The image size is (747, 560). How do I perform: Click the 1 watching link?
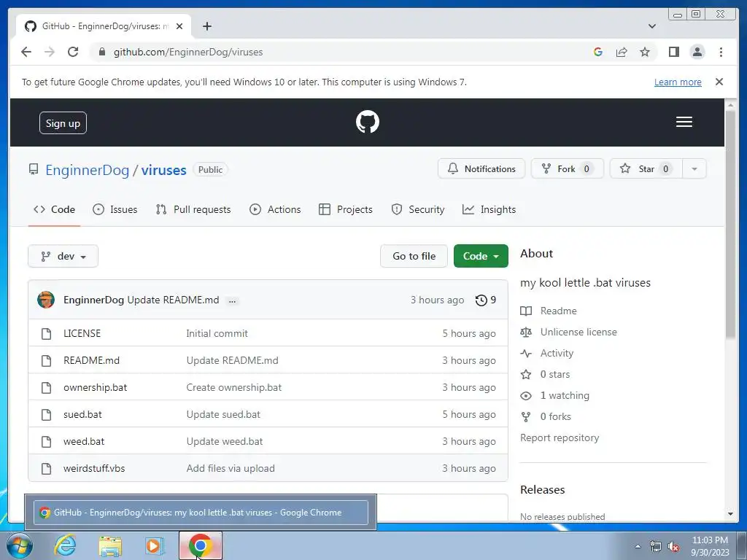click(565, 396)
